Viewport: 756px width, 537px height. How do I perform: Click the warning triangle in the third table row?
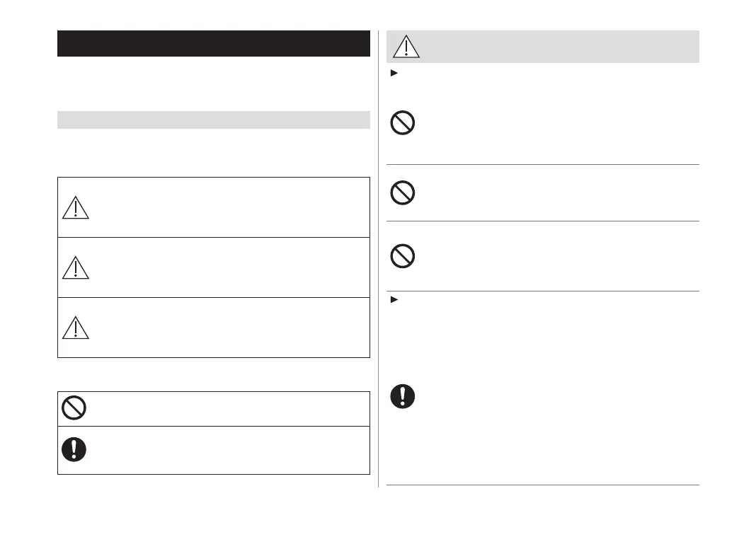click(75, 328)
